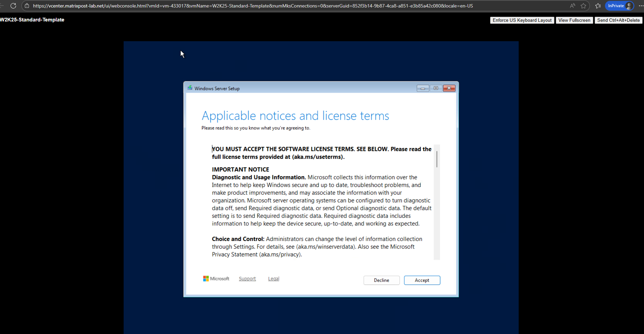Click the Windows Server Setup title icon

[190, 88]
